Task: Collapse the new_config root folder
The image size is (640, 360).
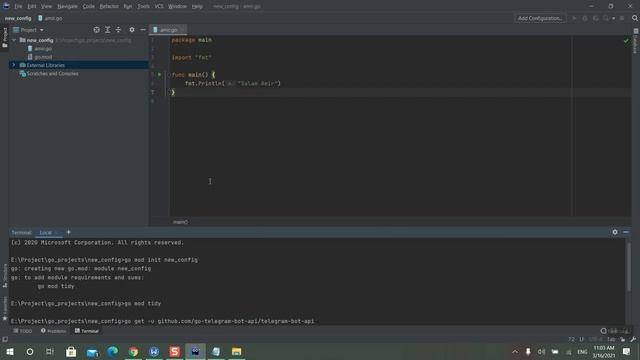Action: pyautogui.click(x=14, y=40)
